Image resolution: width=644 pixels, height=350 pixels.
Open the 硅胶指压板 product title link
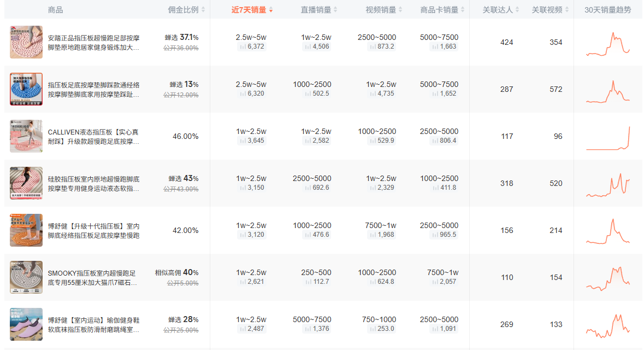(x=93, y=184)
